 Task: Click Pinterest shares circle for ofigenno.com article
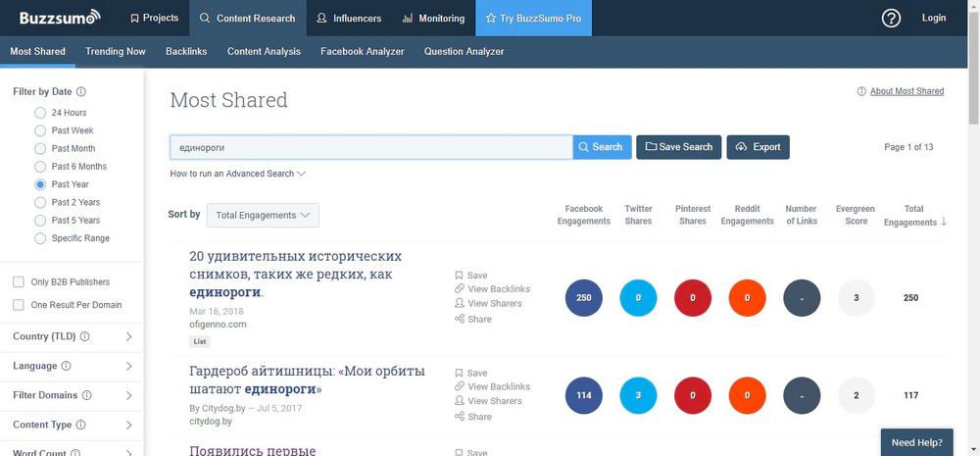(x=693, y=298)
